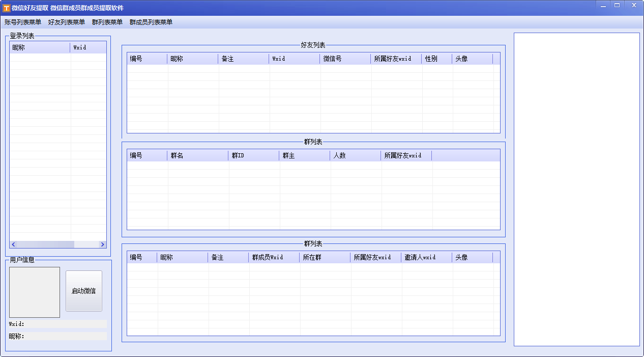
Task: Click left arrow of login list scrollbar
Action: (14, 244)
